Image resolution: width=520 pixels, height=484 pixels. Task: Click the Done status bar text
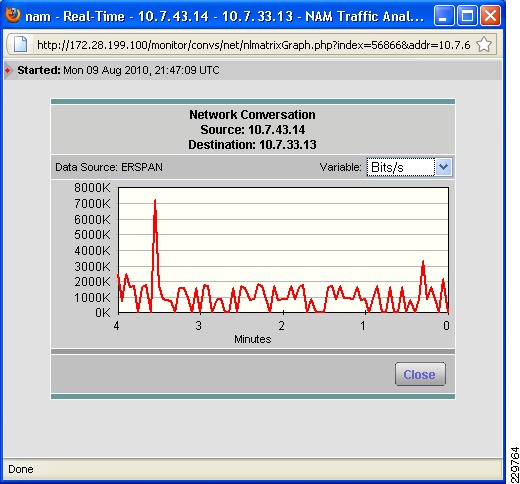[21, 469]
